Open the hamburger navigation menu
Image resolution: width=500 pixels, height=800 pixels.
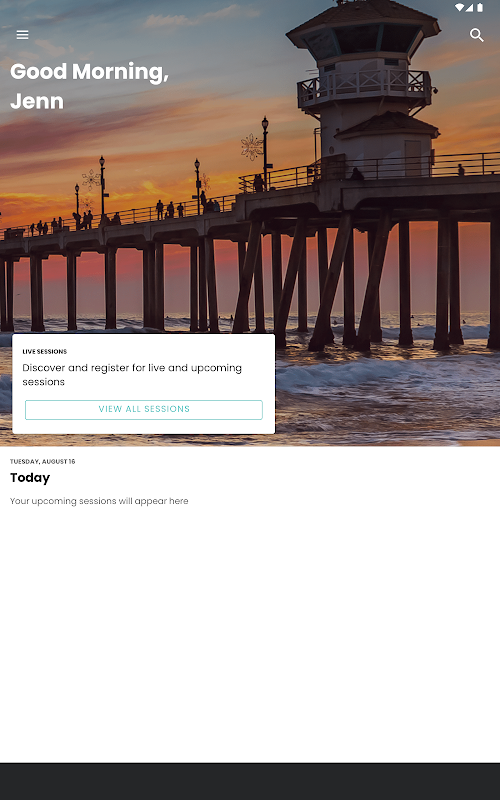[22, 35]
